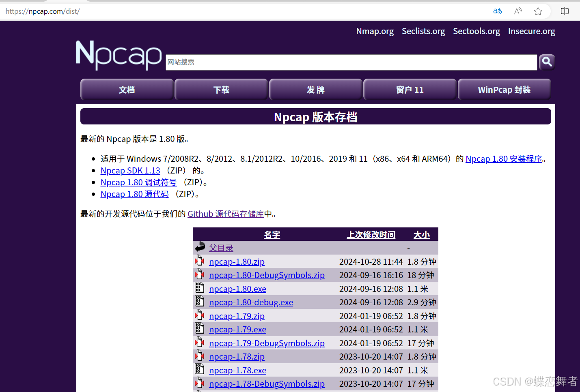Focus the 网站搜索 search field
This screenshot has width=580, height=392.
coord(351,62)
